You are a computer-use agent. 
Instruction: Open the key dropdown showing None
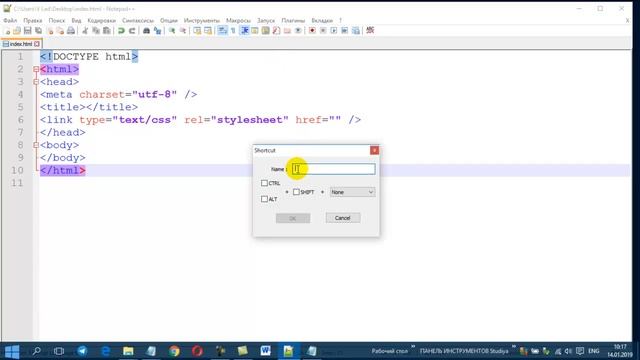click(352, 192)
